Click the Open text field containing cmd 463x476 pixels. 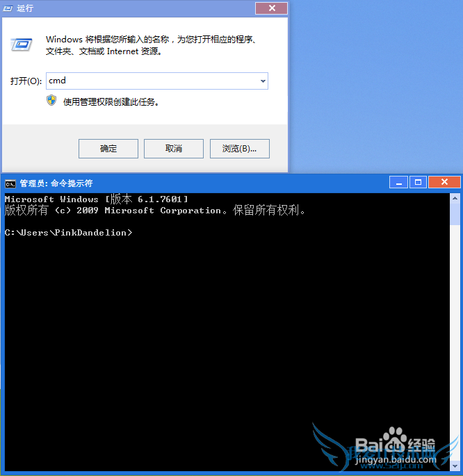(x=157, y=81)
